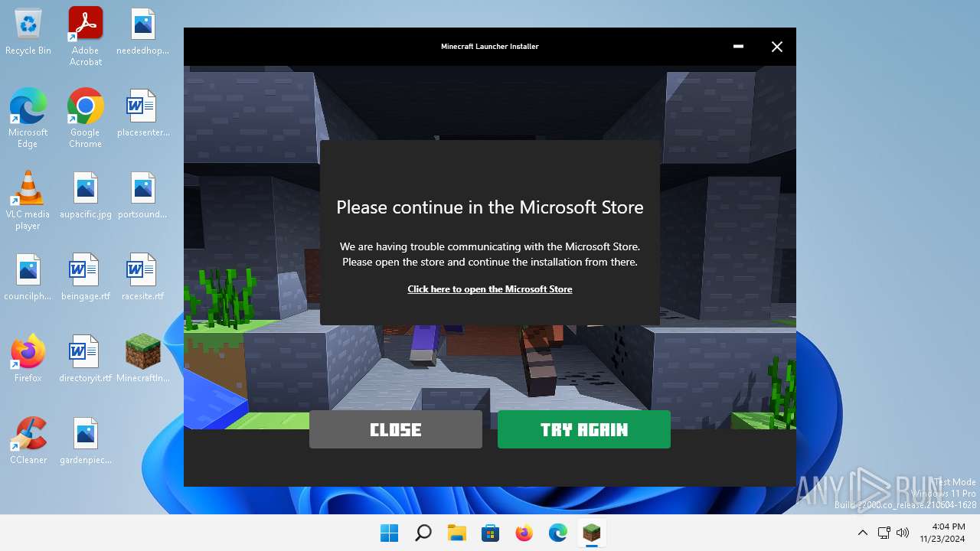Image resolution: width=980 pixels, height=551 pixels.
Task: Select the beingage.rtf document icon
Action: click(x=85, y=277)
